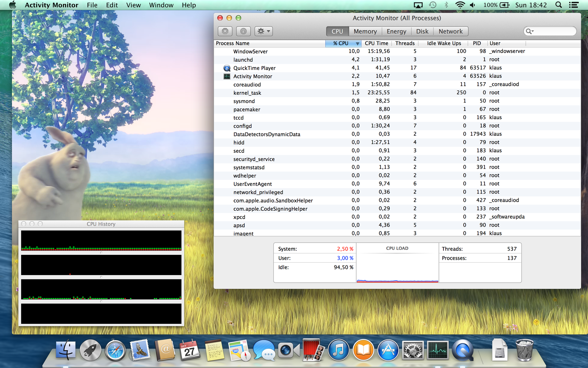Switch to the Memory tab
This screenshot has width=588, height=368.
tap(365, 31)
